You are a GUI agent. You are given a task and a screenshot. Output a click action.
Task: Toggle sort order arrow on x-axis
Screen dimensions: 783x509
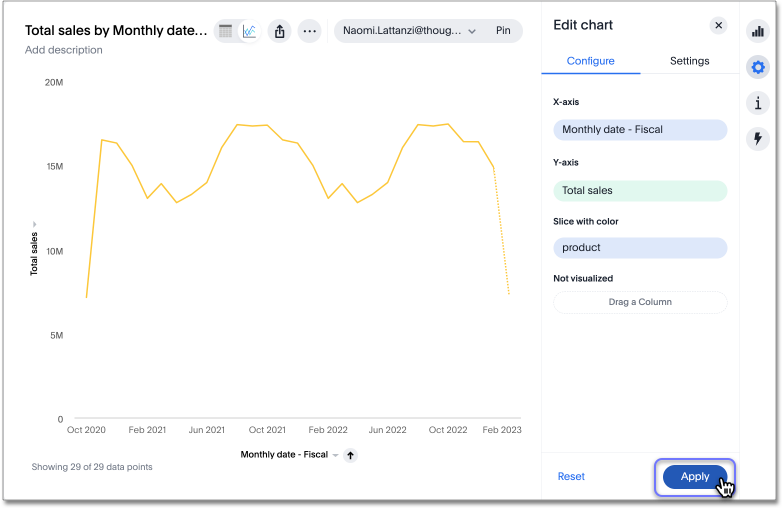tap(351, 455)
